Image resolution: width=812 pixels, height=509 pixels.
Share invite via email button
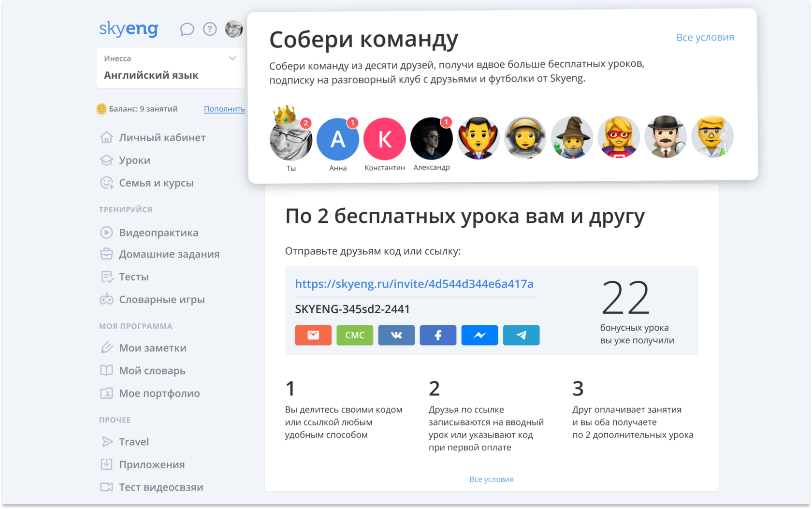313,335
